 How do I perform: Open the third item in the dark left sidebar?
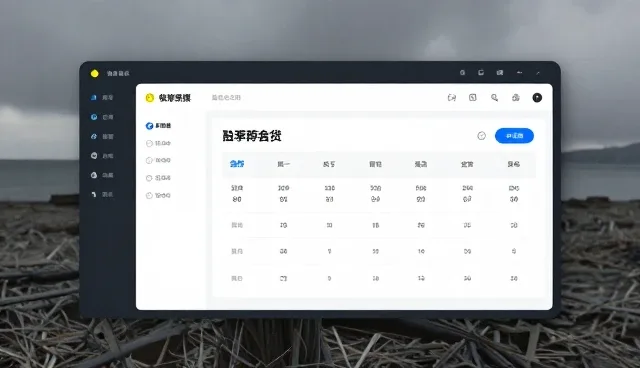(102, 137)
